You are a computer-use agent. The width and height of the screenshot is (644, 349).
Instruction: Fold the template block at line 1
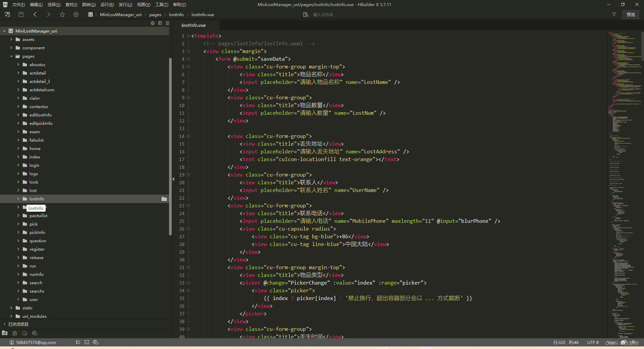point(189,36)
